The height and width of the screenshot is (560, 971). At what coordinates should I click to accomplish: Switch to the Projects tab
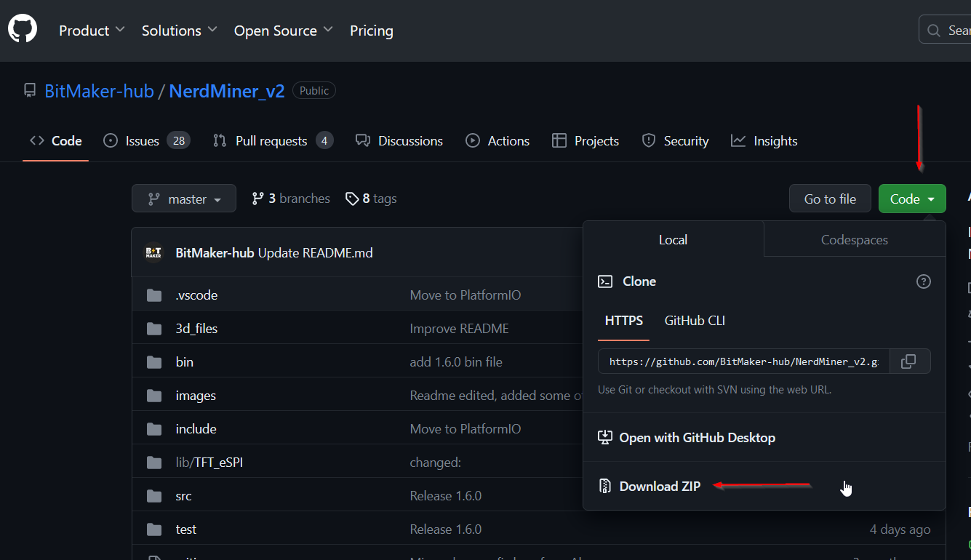pyautogui.click(x=586, y=141)
